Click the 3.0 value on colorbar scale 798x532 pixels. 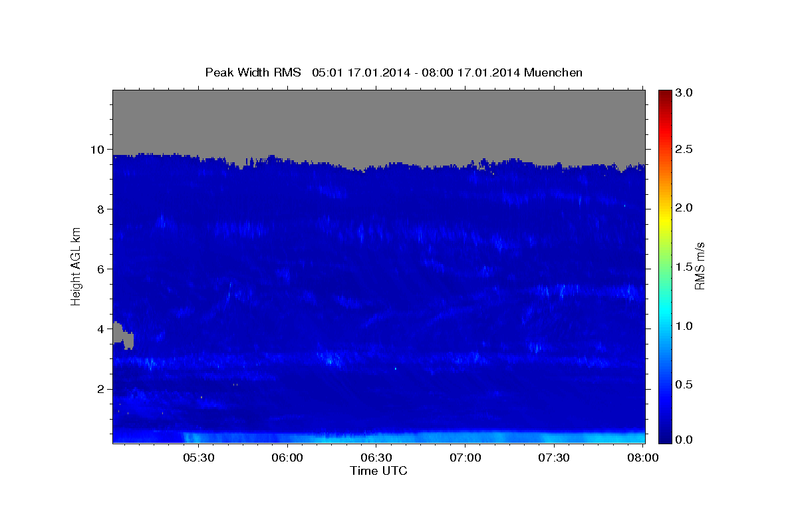(x=685, y=93)
